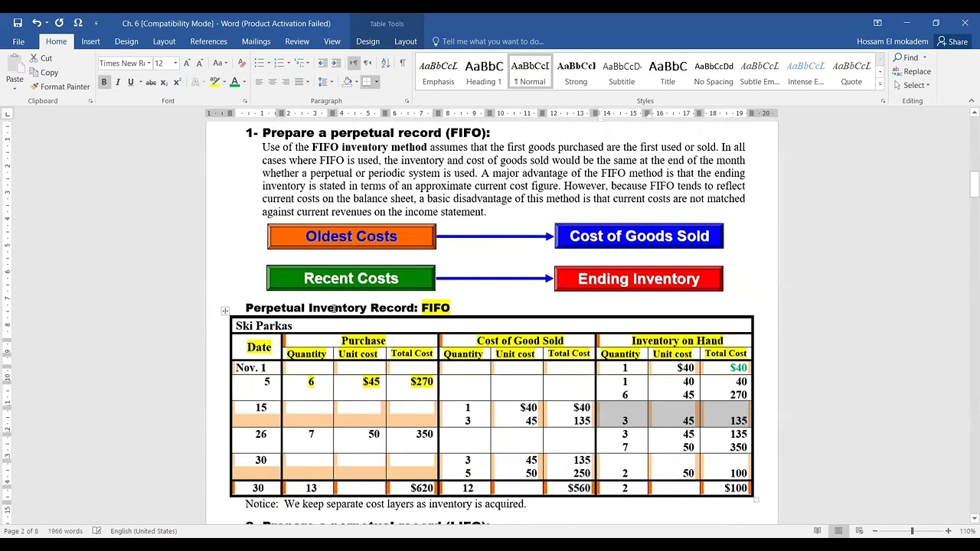Open the View tab
980x551 pixels.
332,41
